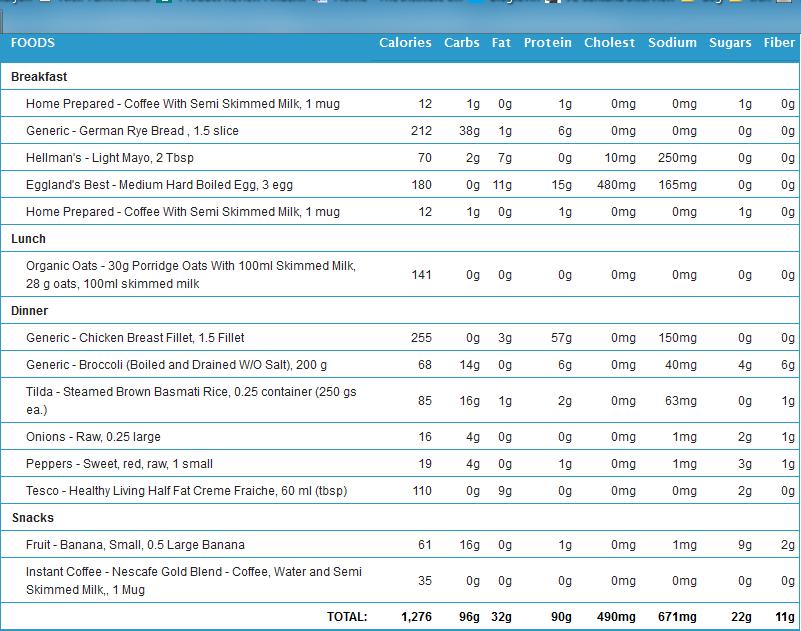
Task: Open Nescafe Gold Blend Instant Coffee entry
Action: point(194,580)
